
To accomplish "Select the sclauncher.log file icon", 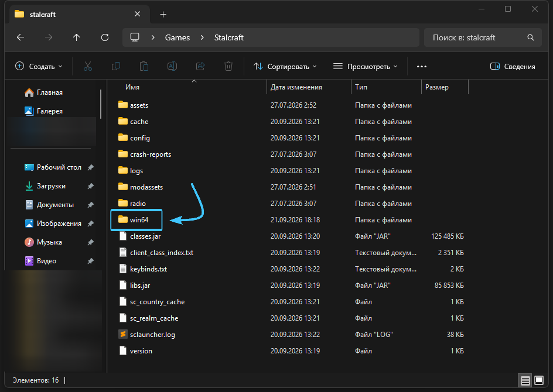I will pos(123,334).
